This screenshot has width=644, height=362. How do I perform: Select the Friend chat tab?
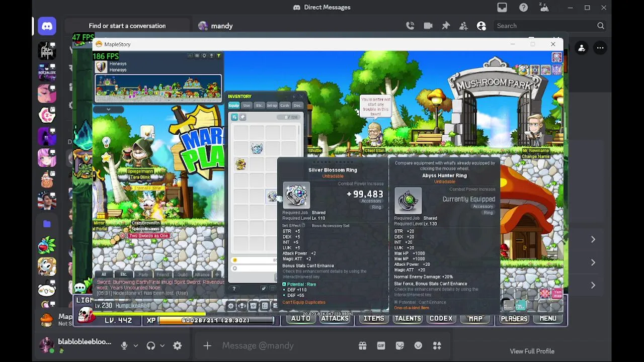click(163, 275)
